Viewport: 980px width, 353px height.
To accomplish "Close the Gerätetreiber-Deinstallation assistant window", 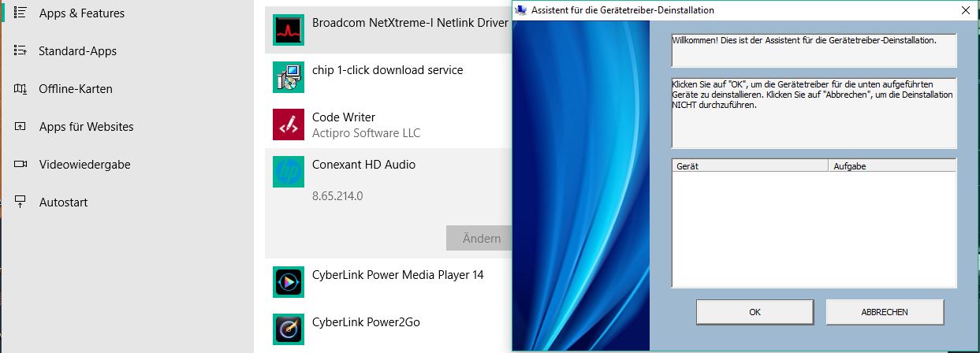I will (965, 10).
